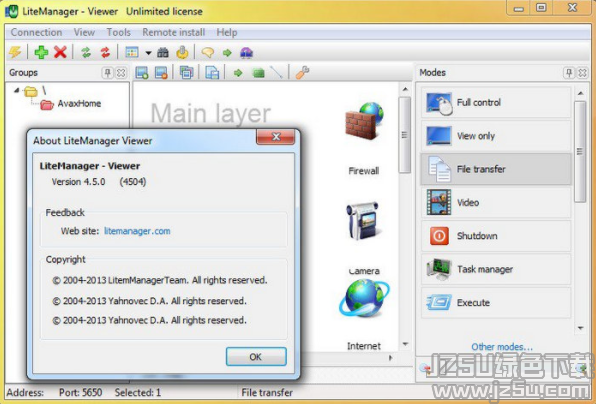Click the Firewall icon in main layer

tap(364, 121)
